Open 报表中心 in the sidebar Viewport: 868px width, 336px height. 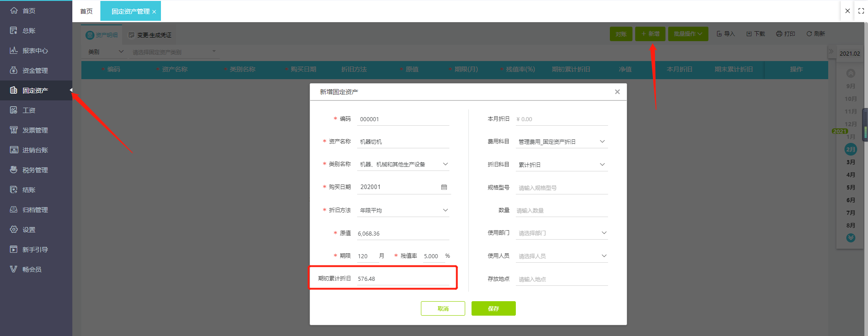click(35, 51)
